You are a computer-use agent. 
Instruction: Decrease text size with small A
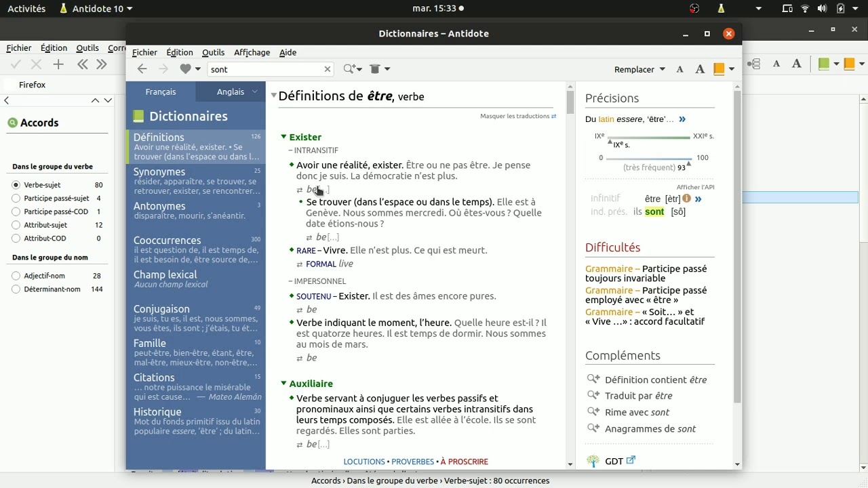pos(680,69)
